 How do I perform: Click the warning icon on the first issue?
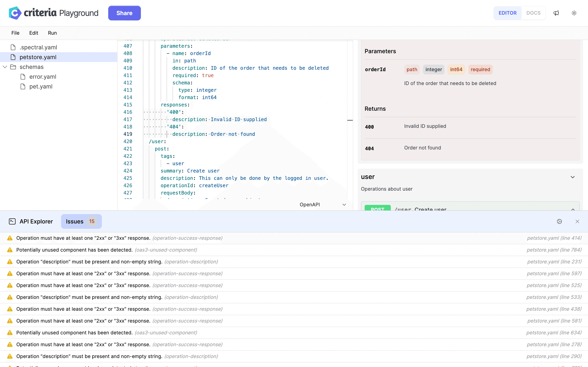10,238
